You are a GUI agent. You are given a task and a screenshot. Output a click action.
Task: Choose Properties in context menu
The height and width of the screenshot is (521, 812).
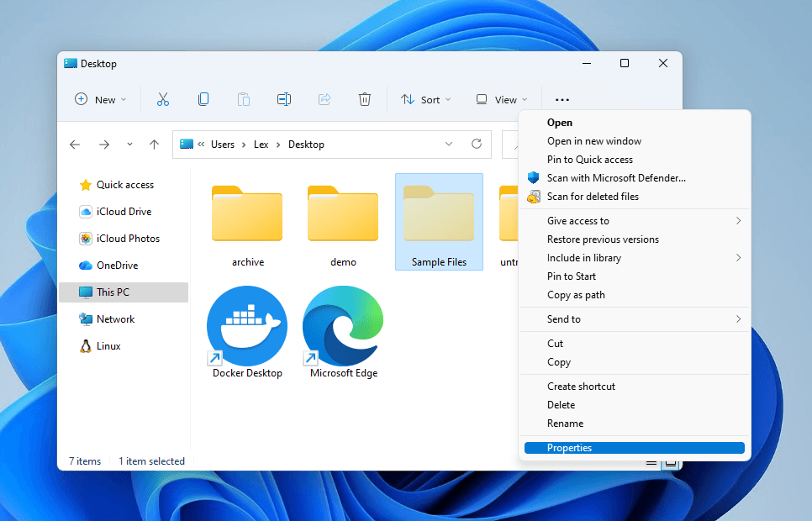(x=635, y=448)
